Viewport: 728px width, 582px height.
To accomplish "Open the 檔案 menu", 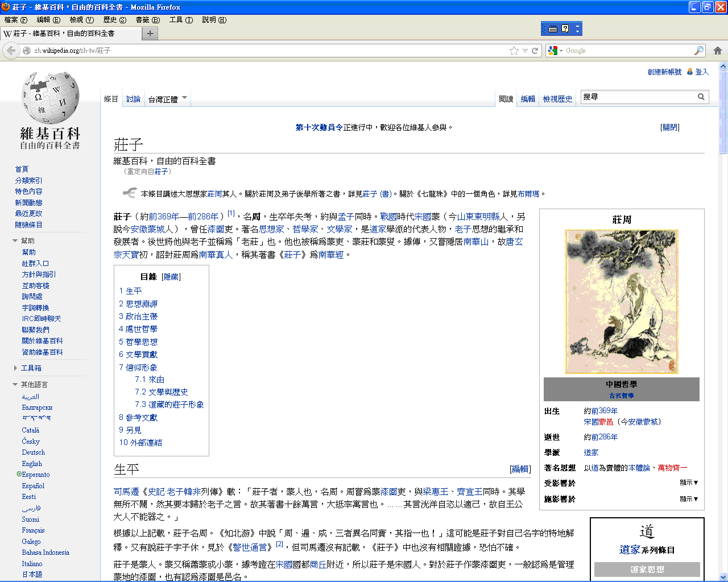I will click(16, 20).
